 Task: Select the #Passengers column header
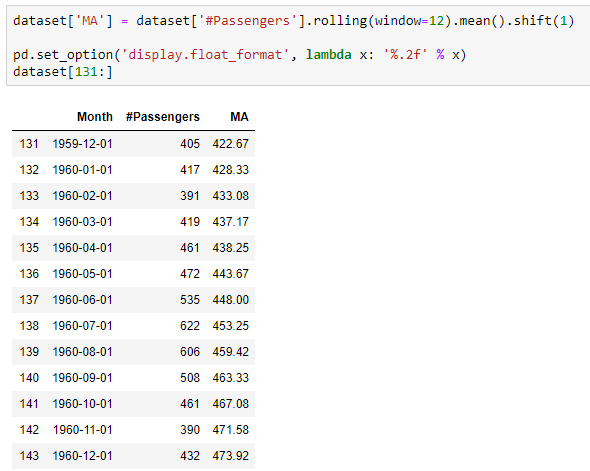[163, 117]
